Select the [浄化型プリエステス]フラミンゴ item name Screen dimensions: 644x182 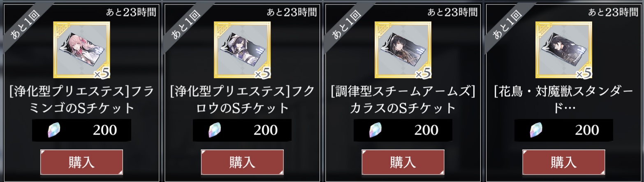[81, 99]
